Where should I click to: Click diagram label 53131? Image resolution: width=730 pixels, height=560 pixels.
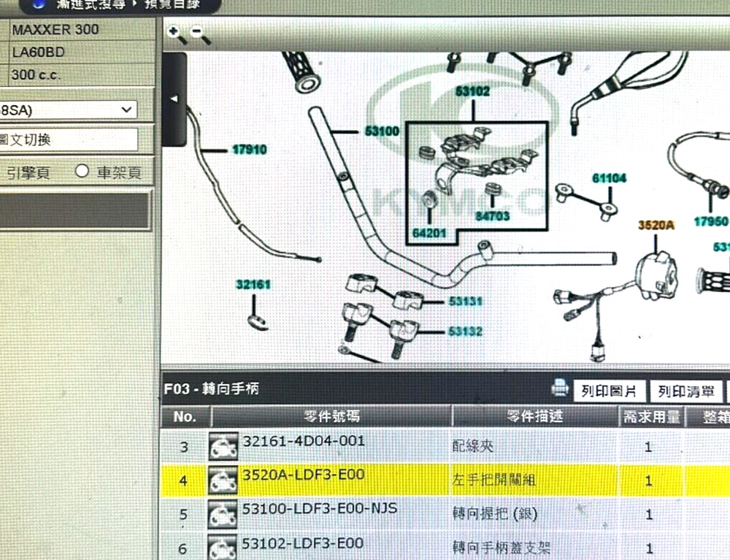465,302
